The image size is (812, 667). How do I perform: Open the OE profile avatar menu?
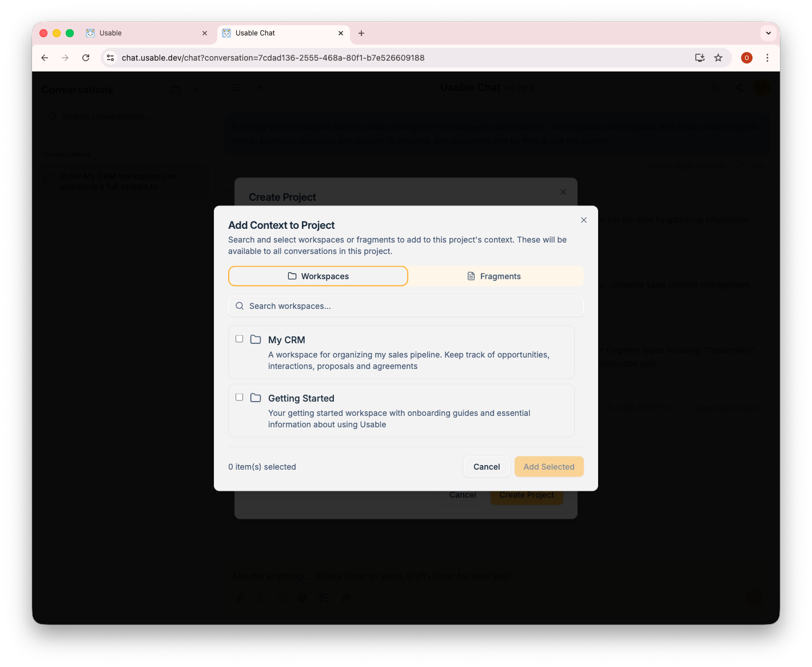tap(762, 88)
